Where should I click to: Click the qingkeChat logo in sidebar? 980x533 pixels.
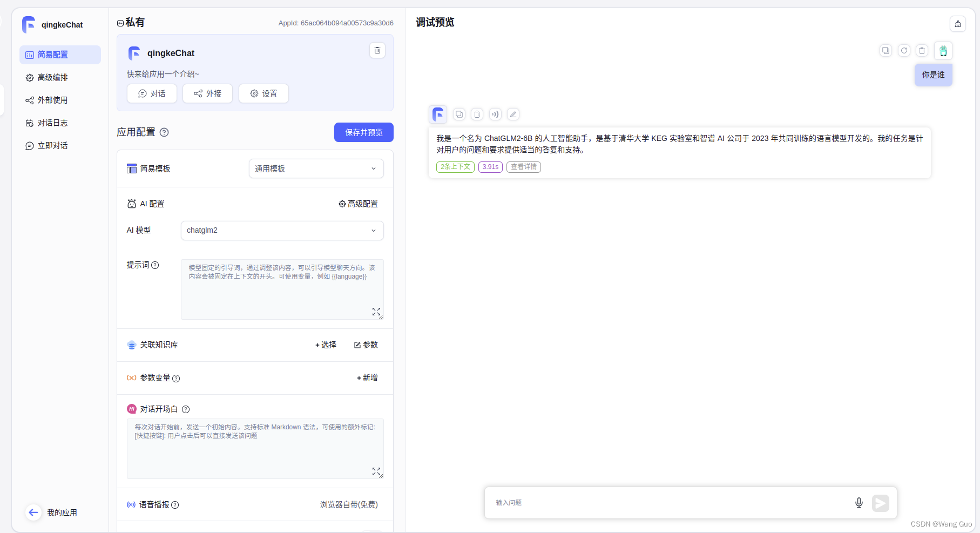coord(29,25)
